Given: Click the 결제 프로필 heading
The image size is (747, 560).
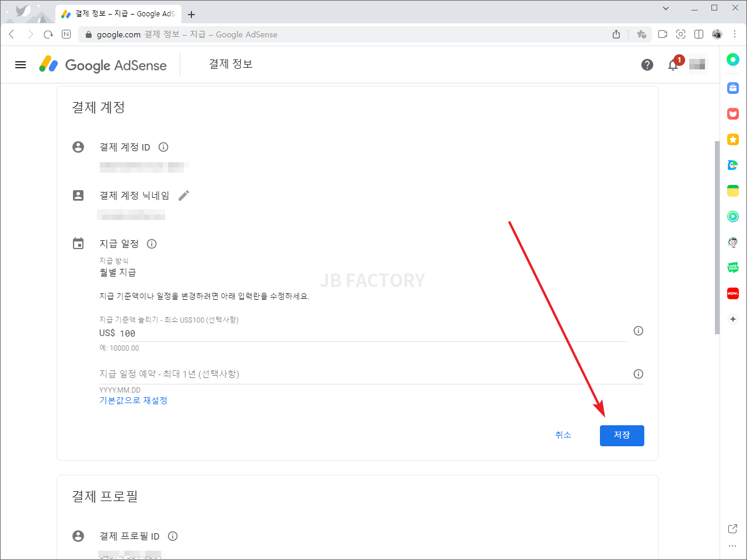Looking at the screenshot, I should 104,496.
